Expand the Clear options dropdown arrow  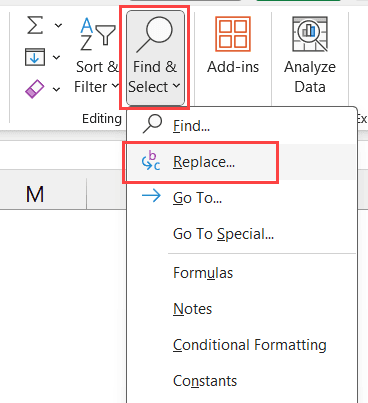tap(57, 89)
